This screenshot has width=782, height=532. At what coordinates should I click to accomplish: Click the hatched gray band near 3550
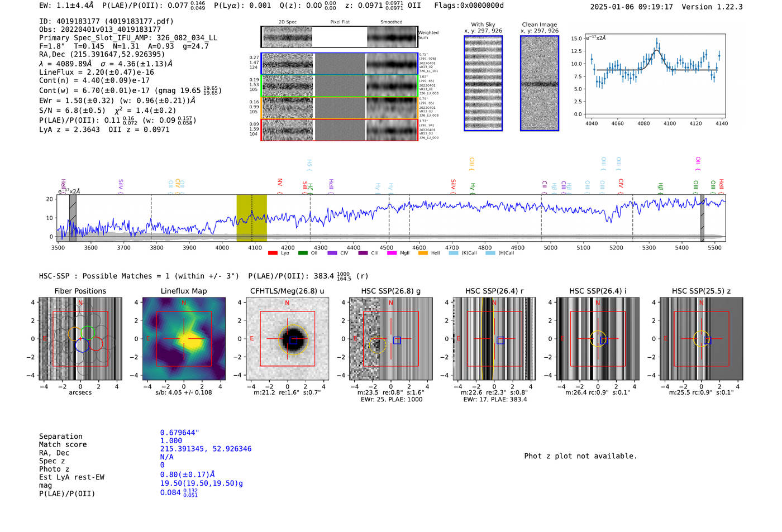73,218
